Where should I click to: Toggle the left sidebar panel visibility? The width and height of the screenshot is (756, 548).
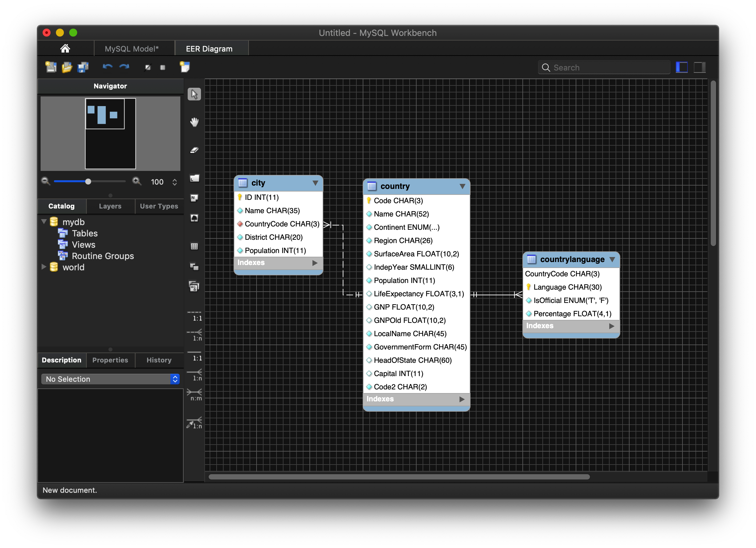(x=681, y=68)
